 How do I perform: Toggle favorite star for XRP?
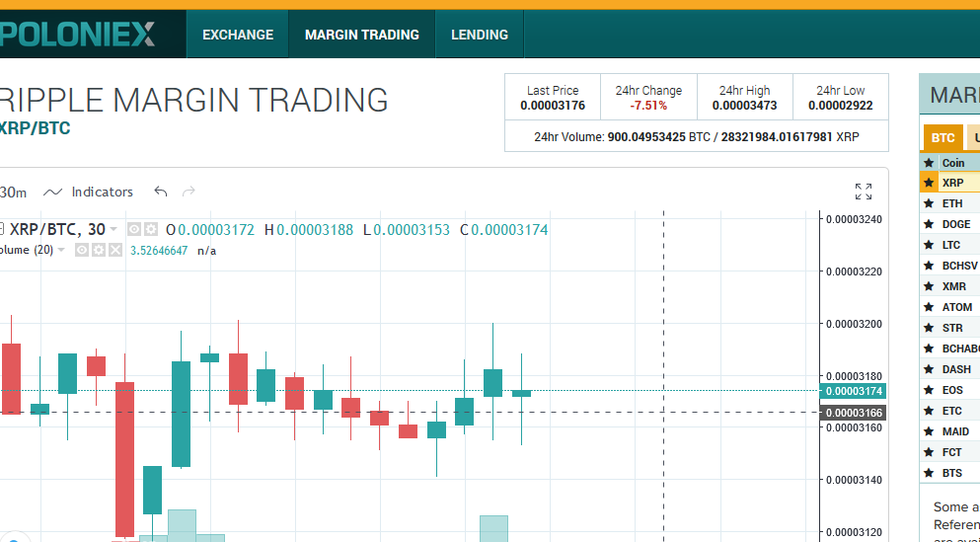(929, 184)
